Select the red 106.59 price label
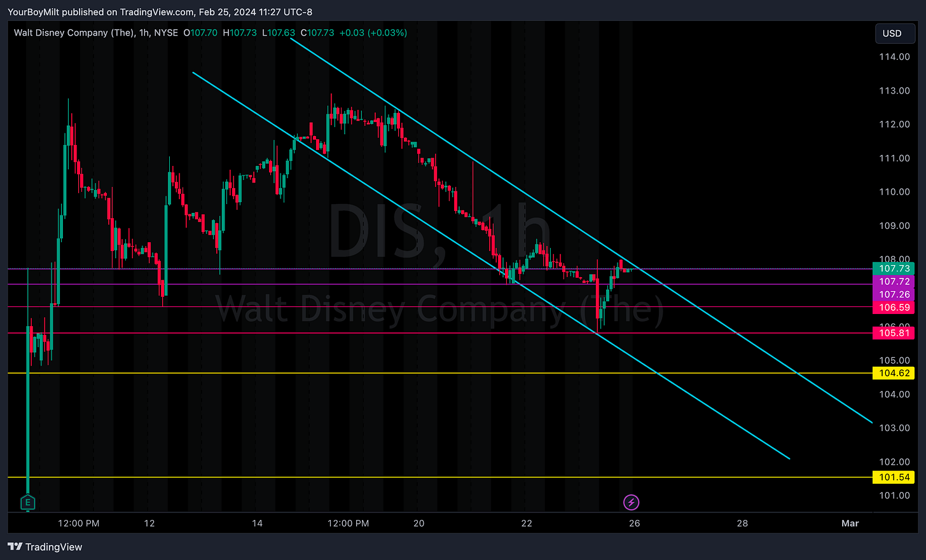This screenshot has width=926, height=560. (x=894, y=307)
